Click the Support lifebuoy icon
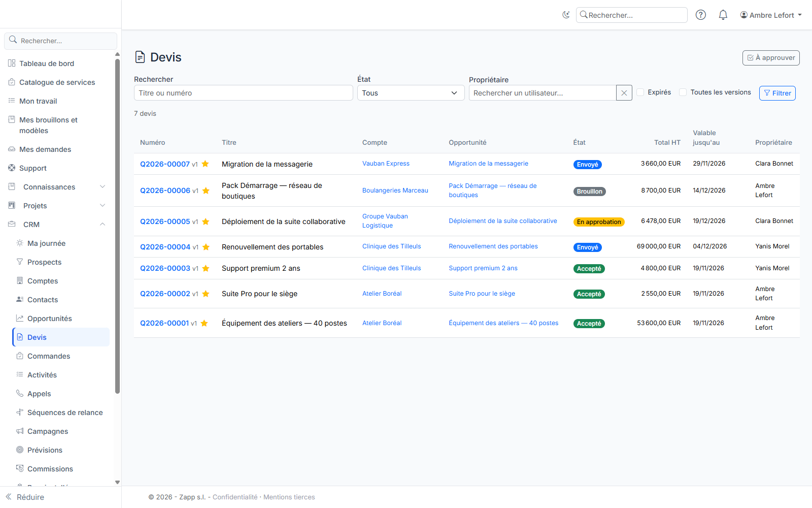Screen dimensions: 812x508 click(x=12, y=168)
